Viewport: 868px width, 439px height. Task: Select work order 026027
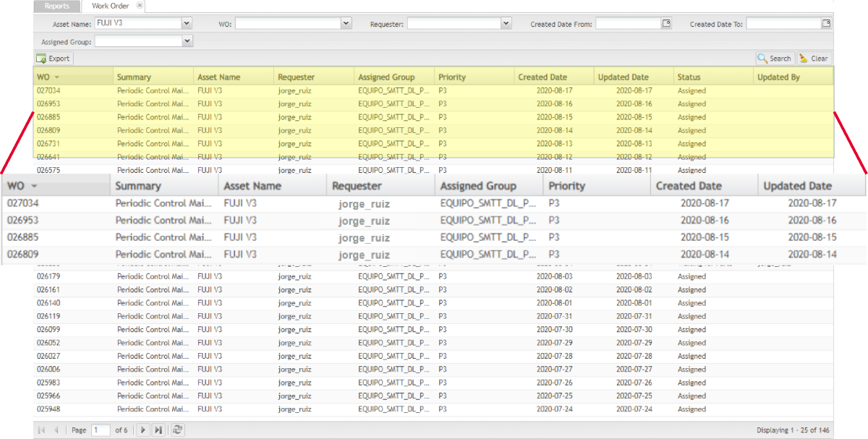[433, 356]
